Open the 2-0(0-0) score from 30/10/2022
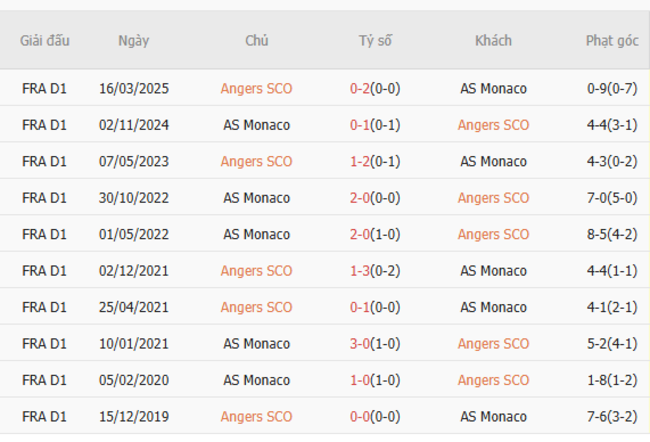This screenshot has width=650, height=442. coord(375,198)
